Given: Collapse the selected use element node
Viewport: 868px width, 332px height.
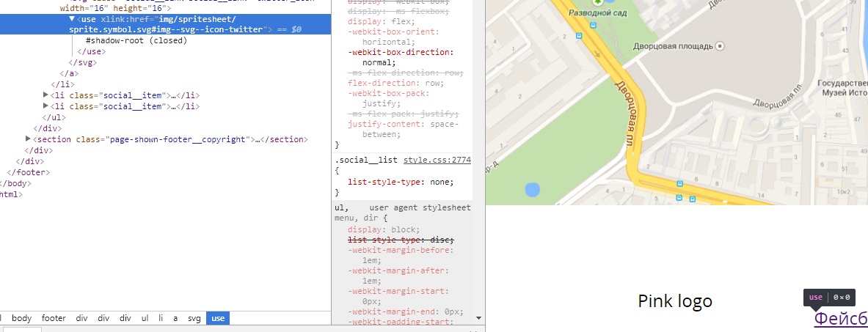Looking at the screenshot, I should pyautogui.click(x=72, y=19).
